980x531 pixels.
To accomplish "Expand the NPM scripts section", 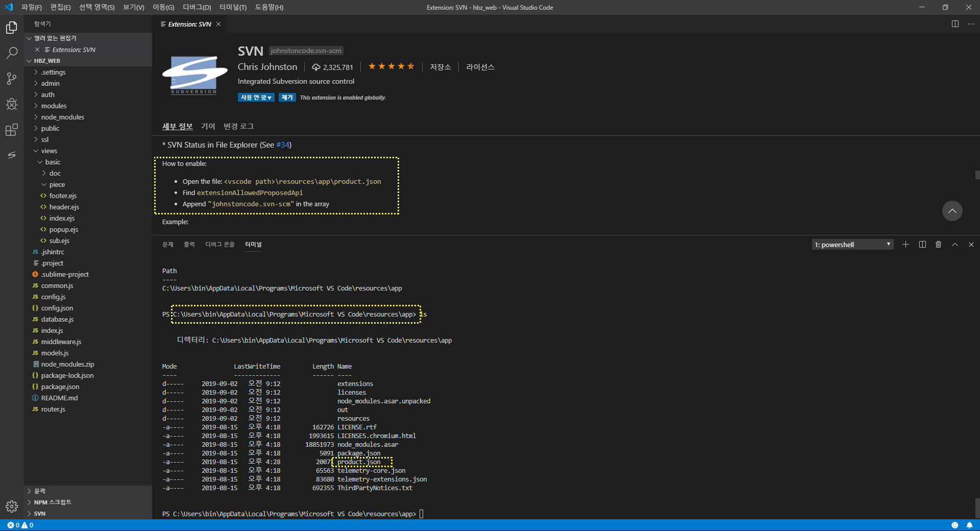I will [88, 502].
